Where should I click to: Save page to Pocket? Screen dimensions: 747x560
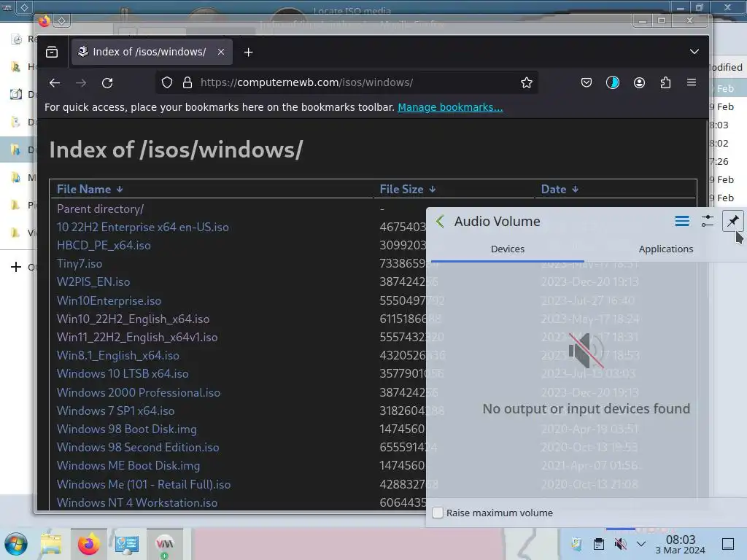click(587, 82)
